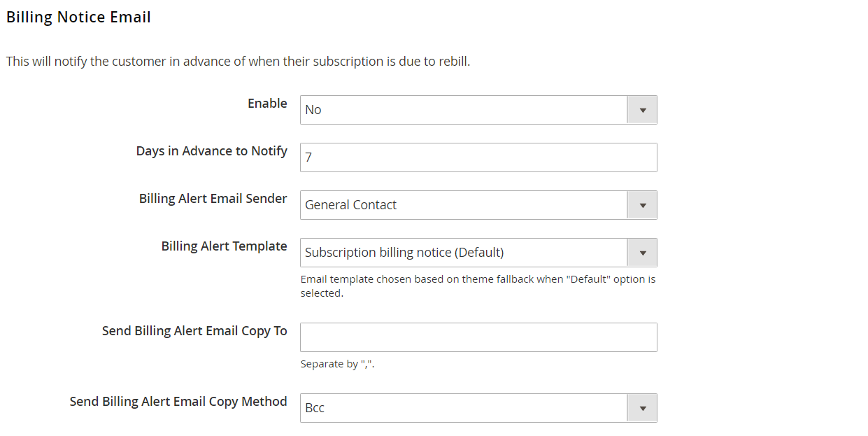Image resolution: width=868 pixels, height=436 pixels.
Task: Click the Billing Alert Email Sender label
Action: [213, 199]
